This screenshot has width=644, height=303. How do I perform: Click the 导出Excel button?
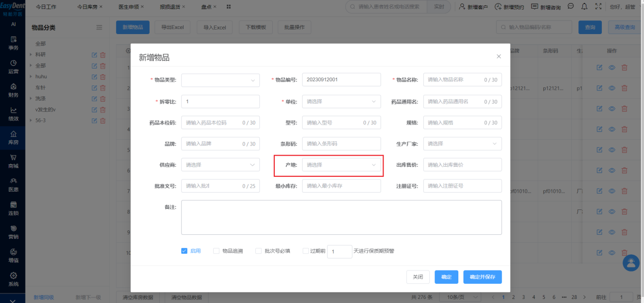tap(172, 27)
